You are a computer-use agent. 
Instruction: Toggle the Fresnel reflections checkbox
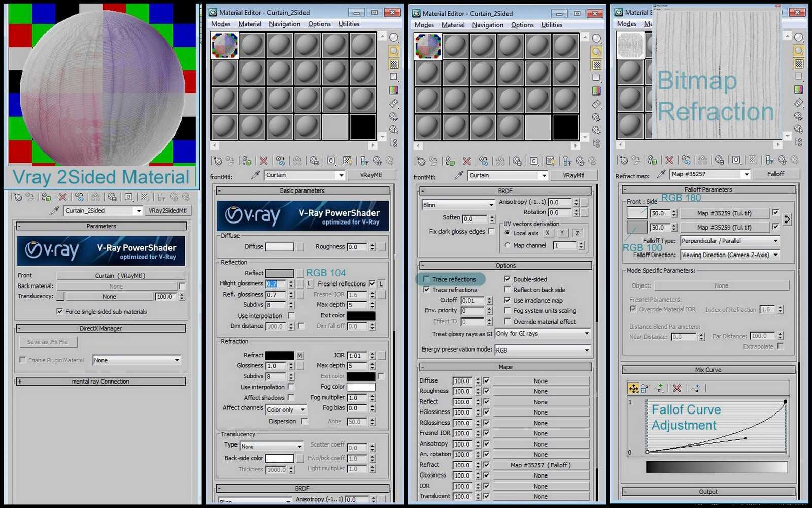[372, 283]
